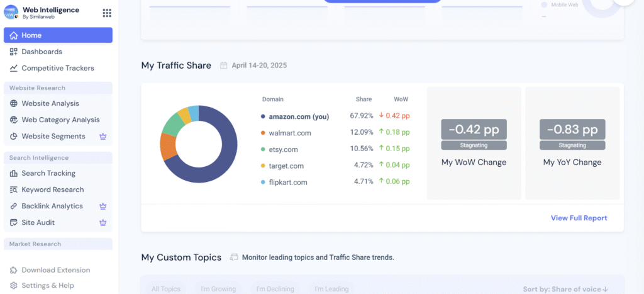The height and width of the screenshot is (294, 644).
Task: Click the yellow target.com legend dot
Action: (263, 166)
